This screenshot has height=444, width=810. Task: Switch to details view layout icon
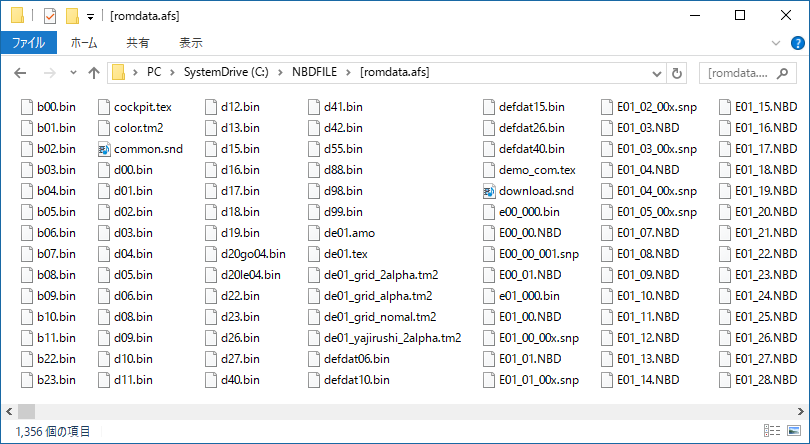tap(772, 431)
